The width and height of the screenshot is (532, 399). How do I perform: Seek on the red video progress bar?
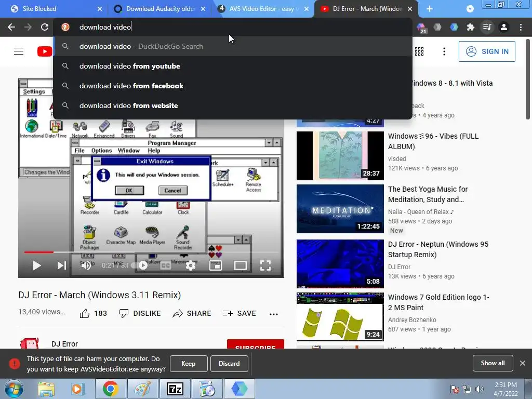[x=151, y=252]
